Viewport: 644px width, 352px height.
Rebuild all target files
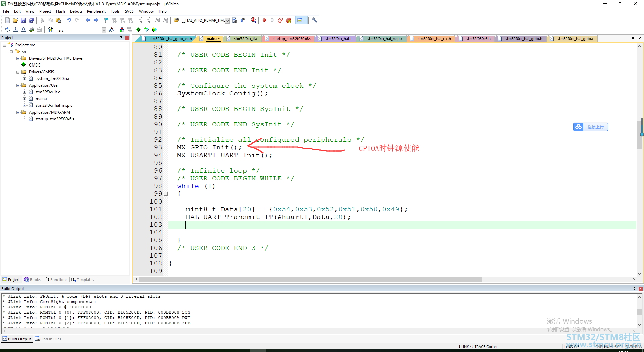(23, 30)
